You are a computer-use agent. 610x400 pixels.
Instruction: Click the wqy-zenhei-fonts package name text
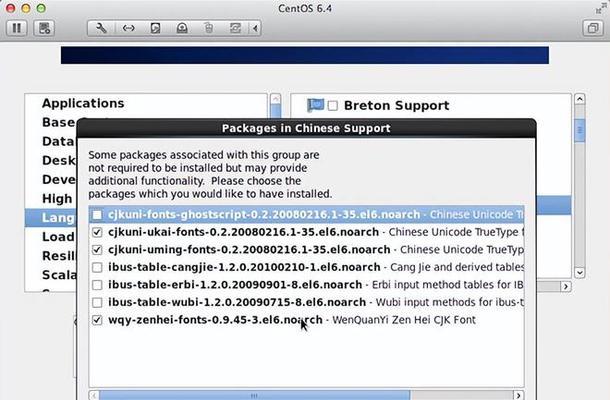point(216,320)
